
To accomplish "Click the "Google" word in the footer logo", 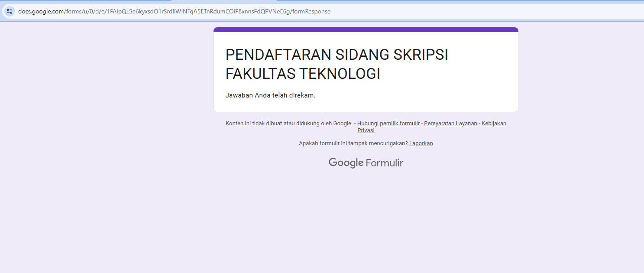I will (346, 163).
